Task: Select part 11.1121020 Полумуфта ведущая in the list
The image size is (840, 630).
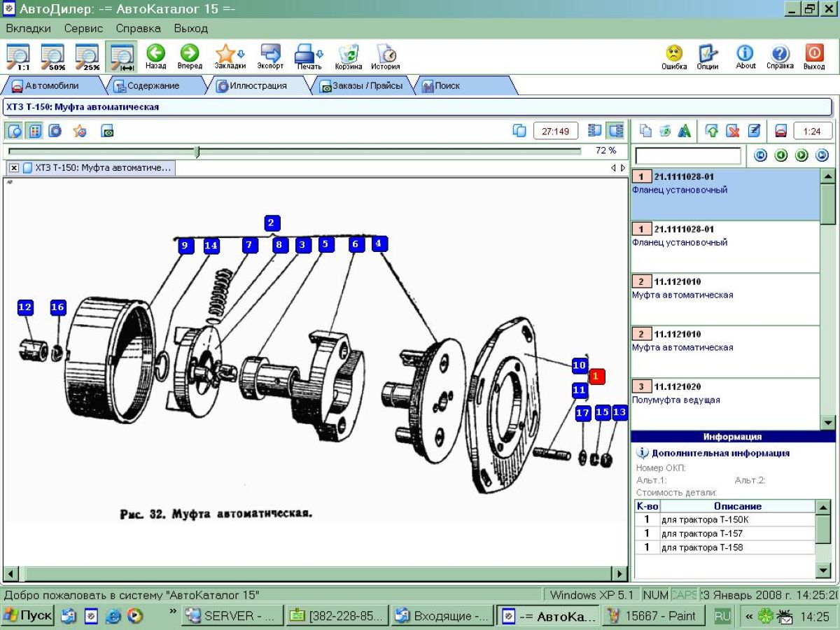Action: point(724,393)
